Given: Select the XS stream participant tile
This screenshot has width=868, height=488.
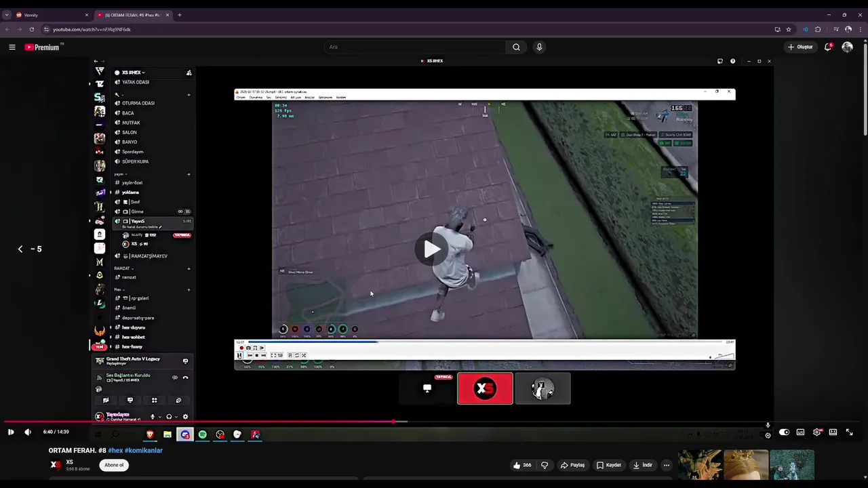Looking at the screenshot, I should (485, 388).
